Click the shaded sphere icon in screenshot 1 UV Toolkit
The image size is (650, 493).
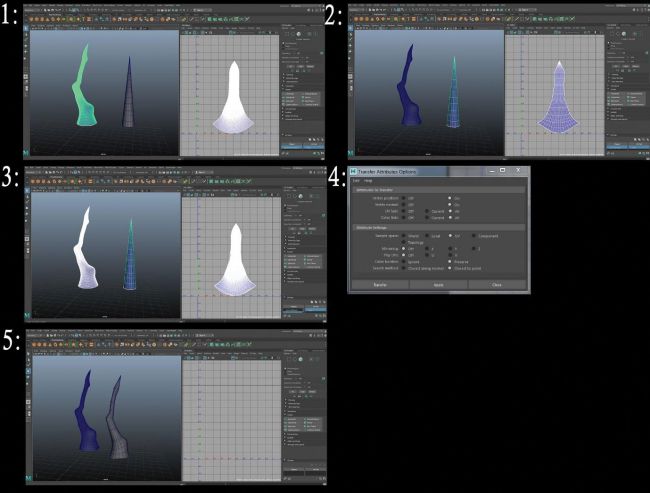pyautogui.click(x=298, y=34)
